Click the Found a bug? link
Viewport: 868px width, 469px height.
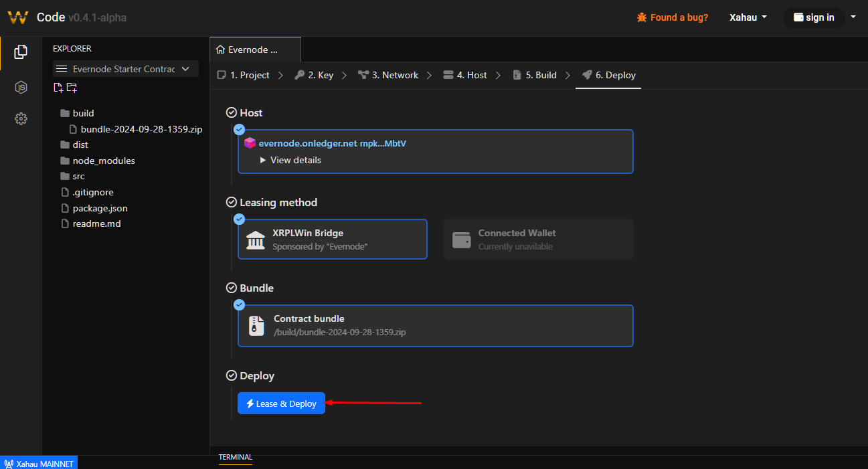673,17
